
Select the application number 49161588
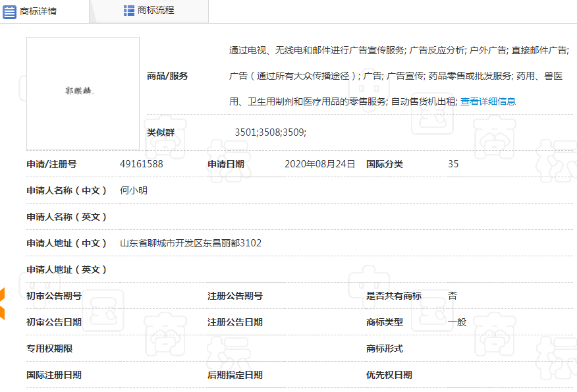click(x=142, y=164)
